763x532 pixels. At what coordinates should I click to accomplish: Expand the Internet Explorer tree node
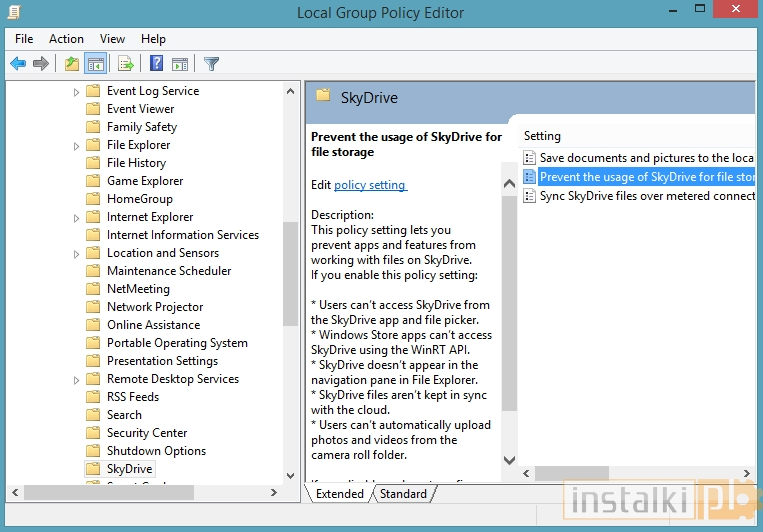pos(76,218)
